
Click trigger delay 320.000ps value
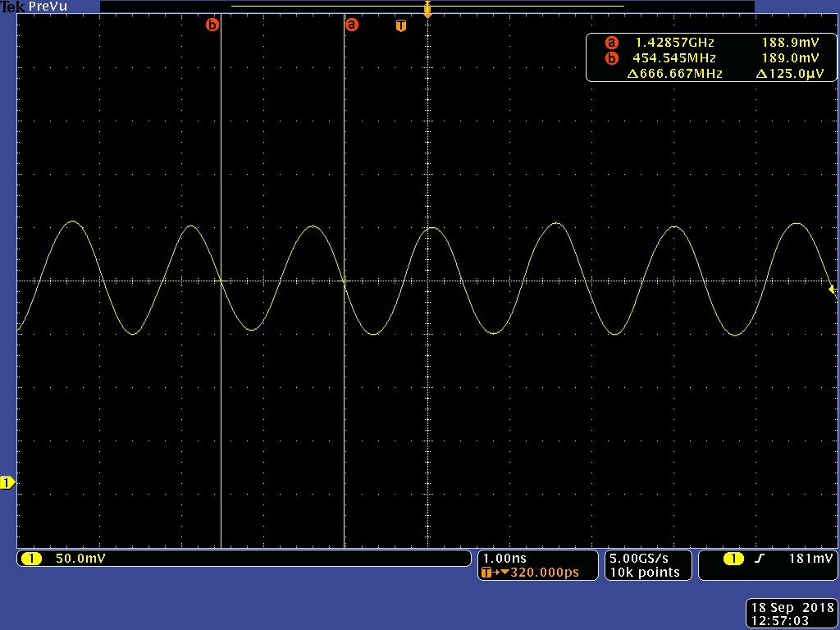point(545,572)
